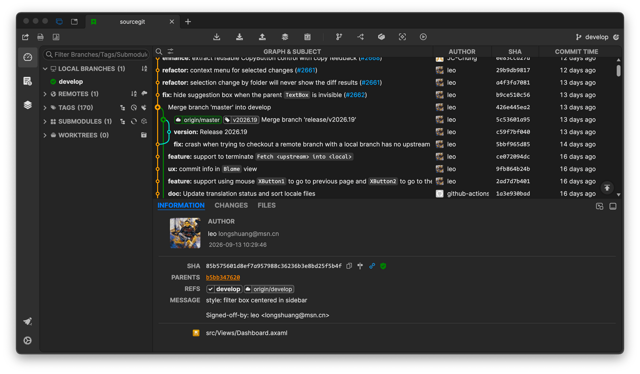
Task: Click the Create branch toolbar icon
Action: tap(338, 37)
